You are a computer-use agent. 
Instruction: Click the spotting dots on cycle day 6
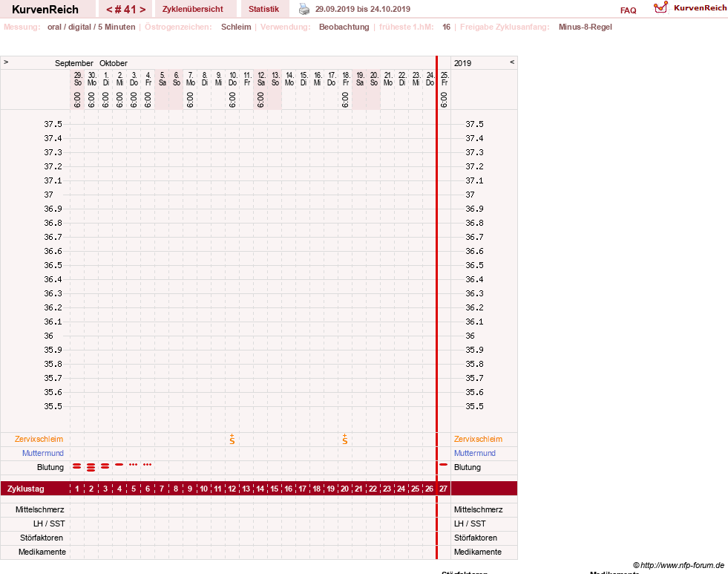coord(147,464)
